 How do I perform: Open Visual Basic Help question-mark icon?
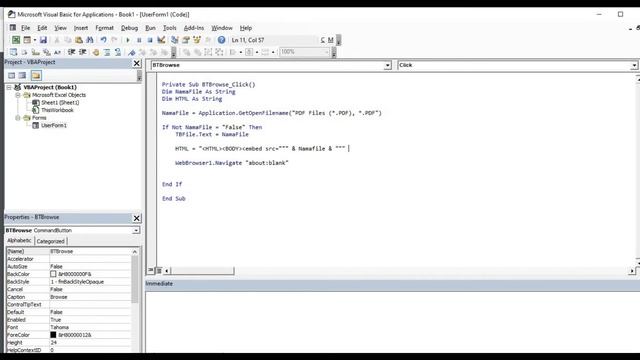pos(221,40)
